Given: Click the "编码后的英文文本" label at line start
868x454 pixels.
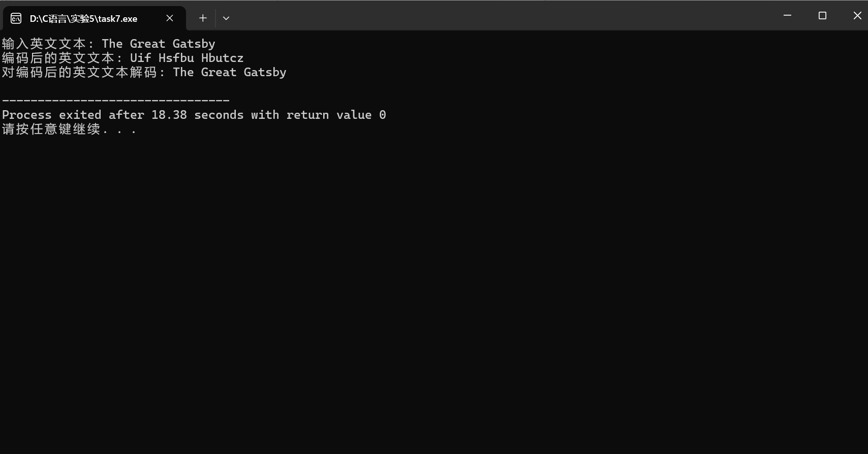Looking at the screenshot, I should click(58, 58).
